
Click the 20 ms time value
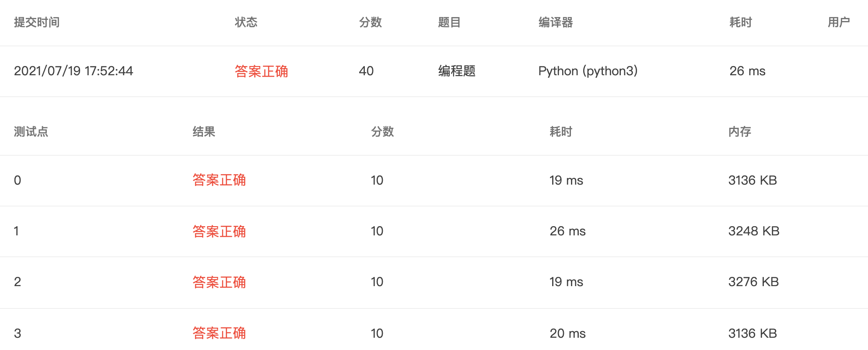(567, 333)
